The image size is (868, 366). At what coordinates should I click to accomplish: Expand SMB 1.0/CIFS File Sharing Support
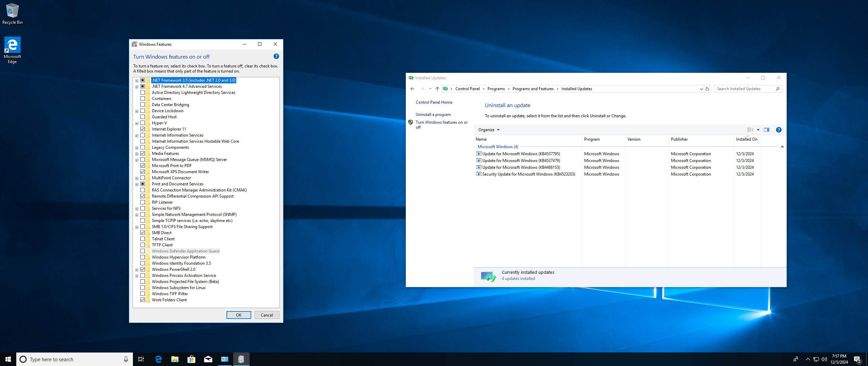pos(137,227)
